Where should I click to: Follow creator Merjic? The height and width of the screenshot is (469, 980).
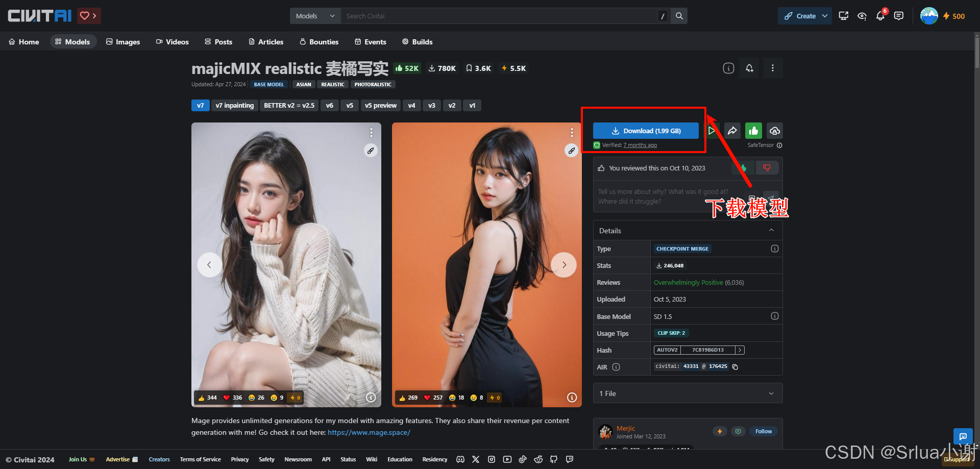click(x=764, y=431)
